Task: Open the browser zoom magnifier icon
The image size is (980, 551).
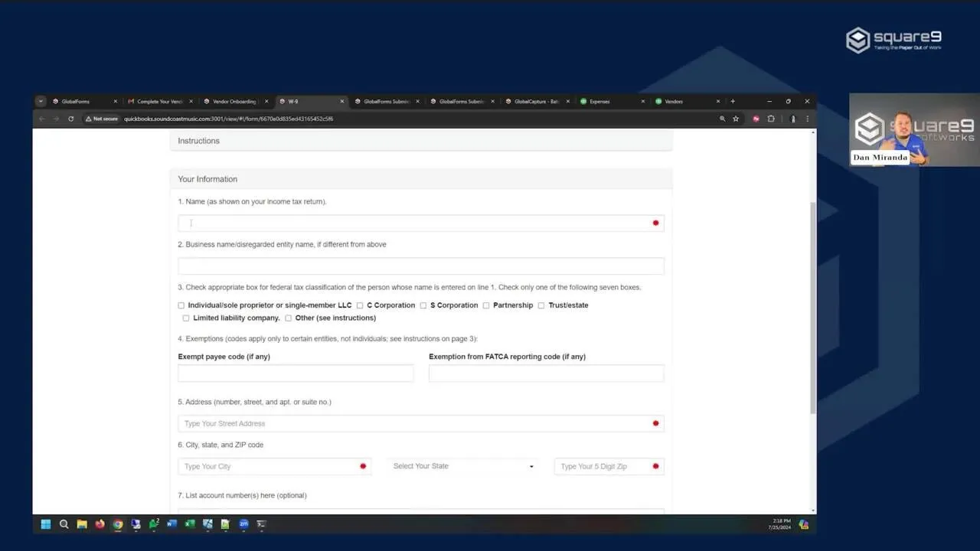Action: 722,119
